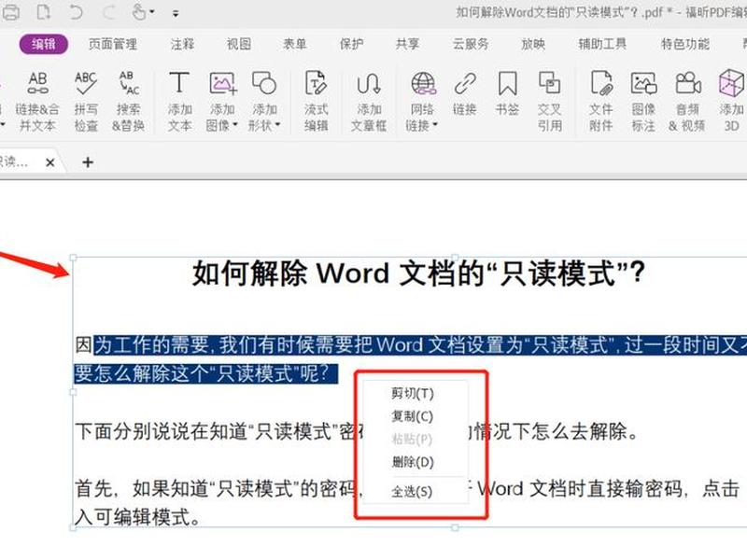Click the text 入可编辑模式。
This screenshot has height=560, width=747.
137,517
